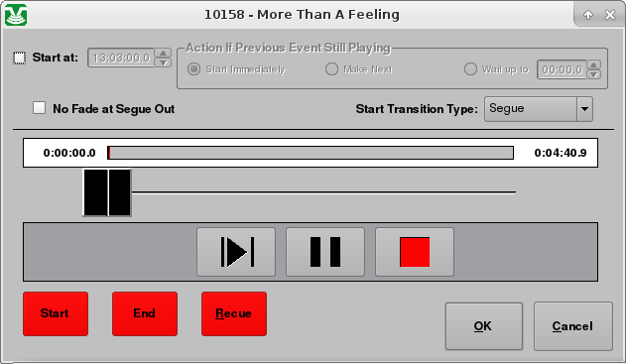
Task: Click the red End marker button
Action: point(145,313)
